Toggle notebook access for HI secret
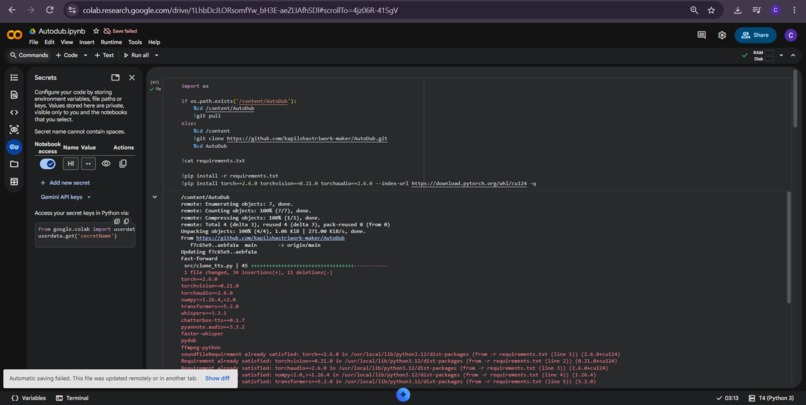The width and height of the screenshot is (806, 405). tap(48, 163)
